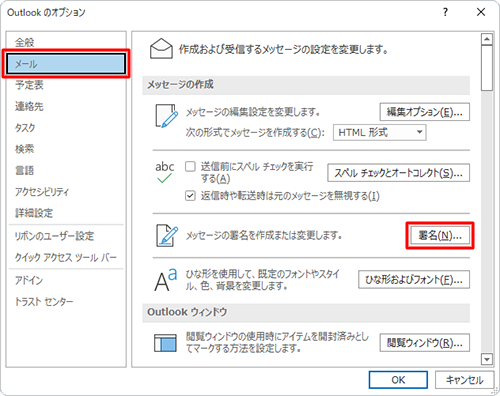The height and width of the screenshot is (396, 500).
Task: Click 署名(N)... signature button
Action: pyautogui.click(x=440, y=236)
